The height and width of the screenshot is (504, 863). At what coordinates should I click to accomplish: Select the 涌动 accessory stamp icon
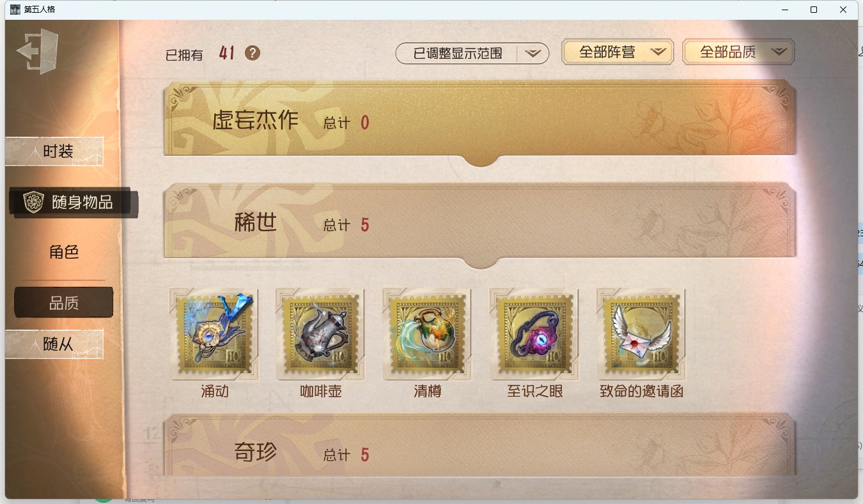[x=214, y=334]
